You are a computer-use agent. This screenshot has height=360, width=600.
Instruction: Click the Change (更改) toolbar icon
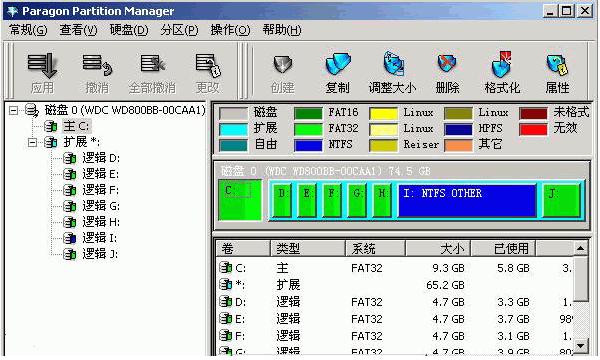click(207, 65)
